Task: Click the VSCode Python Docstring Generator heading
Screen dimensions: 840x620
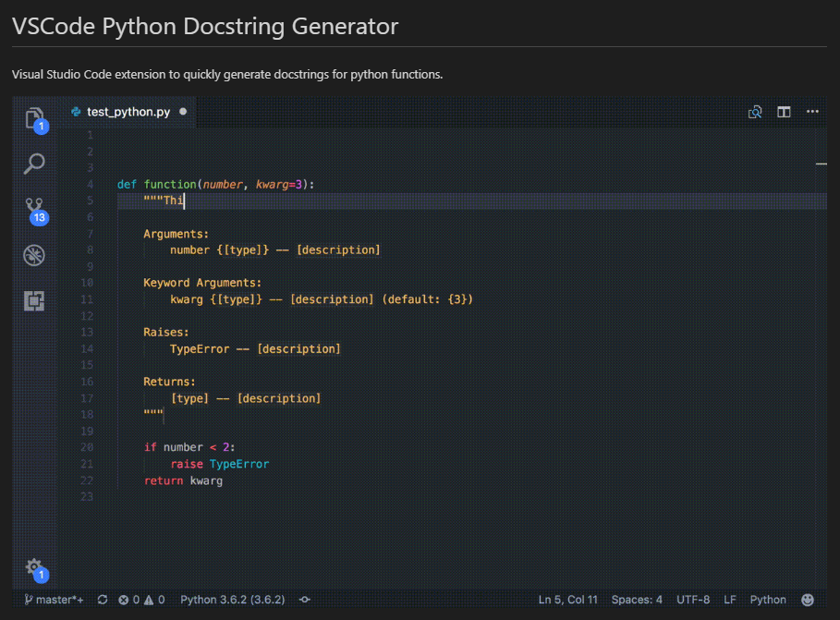Action: click(205, 26)
